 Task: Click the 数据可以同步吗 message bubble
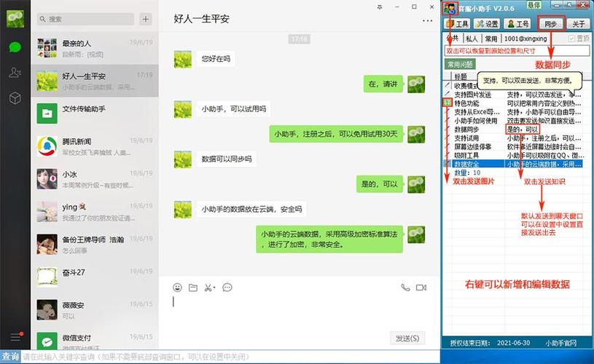[x=227, y=159]
